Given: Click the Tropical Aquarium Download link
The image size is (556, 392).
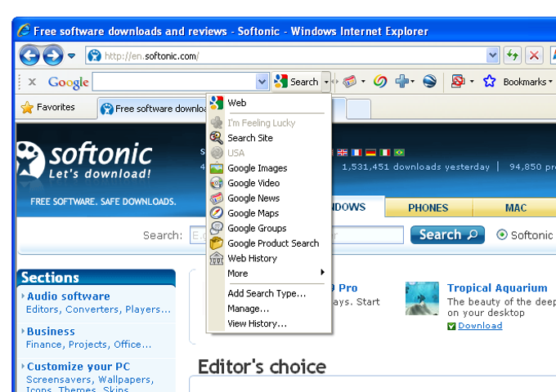Looking at the screenshot, I should [x=480, y=326].
